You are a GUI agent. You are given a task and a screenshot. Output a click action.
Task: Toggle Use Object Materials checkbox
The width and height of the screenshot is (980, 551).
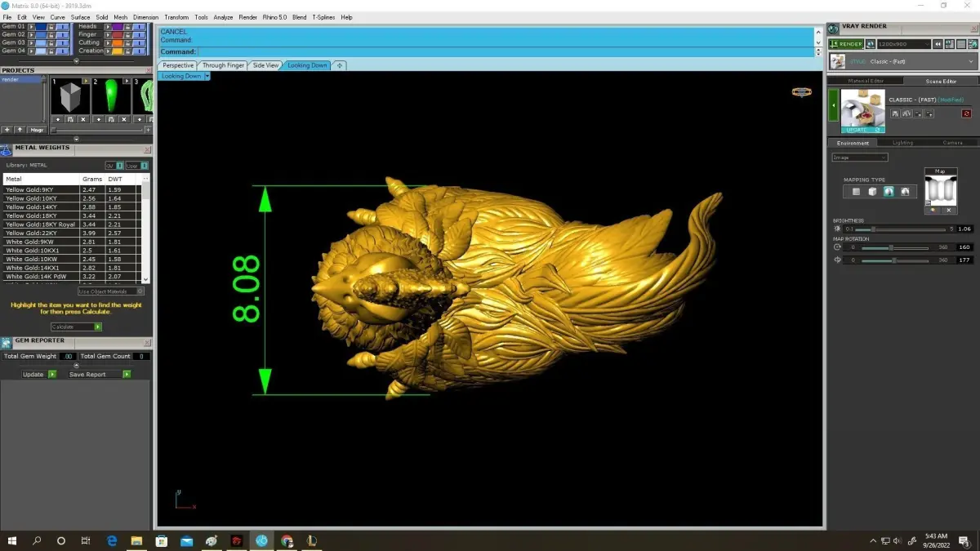tap(111, 291)
